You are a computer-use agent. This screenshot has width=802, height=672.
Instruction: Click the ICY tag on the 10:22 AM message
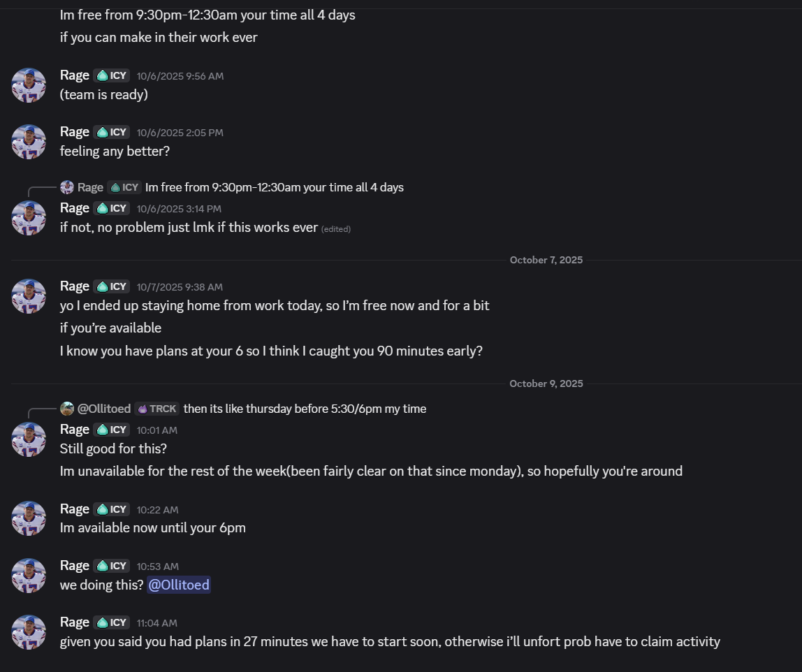coord(112,509)
